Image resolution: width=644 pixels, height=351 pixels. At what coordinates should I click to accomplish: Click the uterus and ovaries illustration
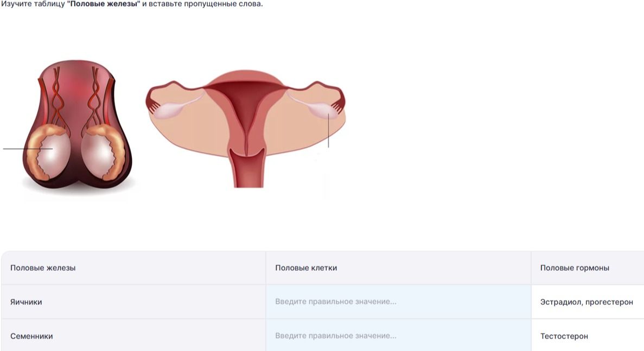[x=246, y=129]
